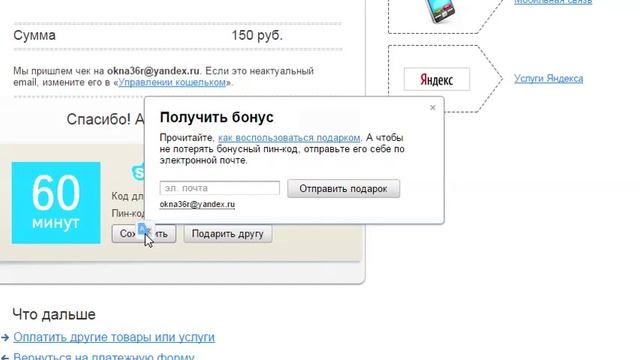Click the 60 минут bonus tile
Screen dimensions: 640x360
coord(56,203)
